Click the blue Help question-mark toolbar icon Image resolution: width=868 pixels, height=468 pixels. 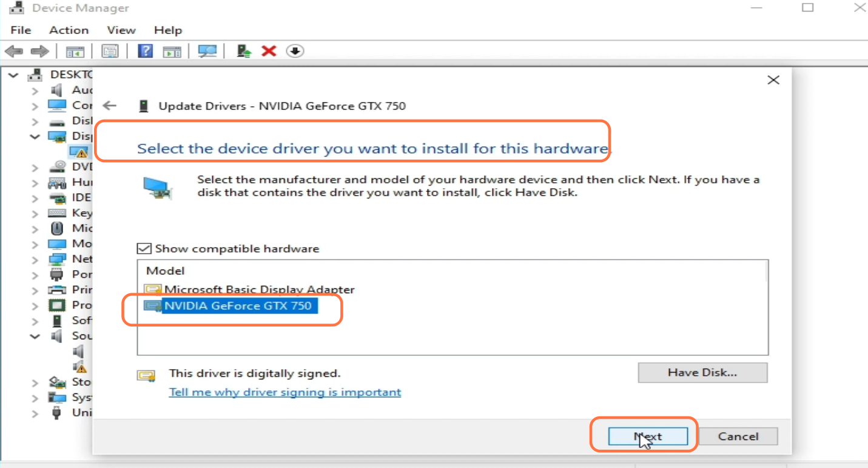[145, 51]
